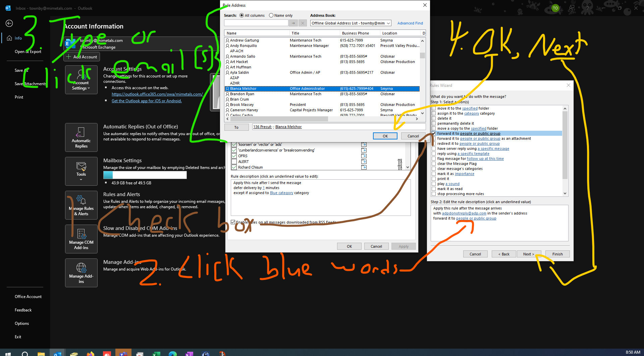Click Next in the Rules Wizard
644x356 pixels.
pos(528,254)
